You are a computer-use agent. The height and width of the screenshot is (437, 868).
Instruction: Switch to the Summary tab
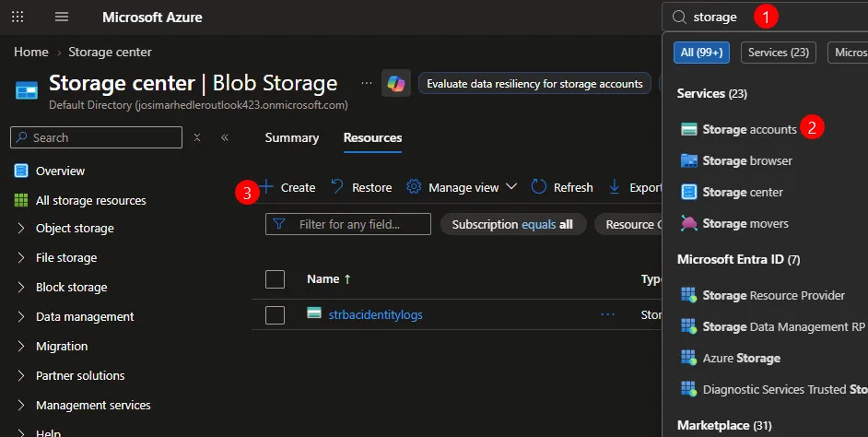tap(292, 138)
